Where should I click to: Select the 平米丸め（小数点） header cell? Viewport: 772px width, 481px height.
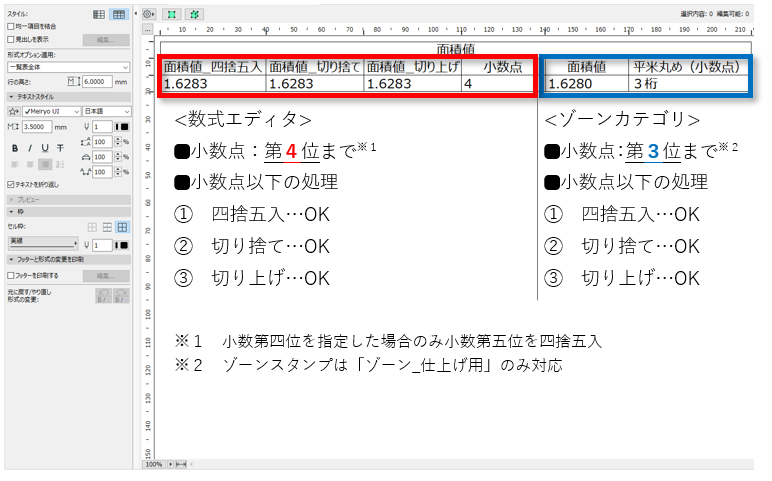tap(688, 66)
